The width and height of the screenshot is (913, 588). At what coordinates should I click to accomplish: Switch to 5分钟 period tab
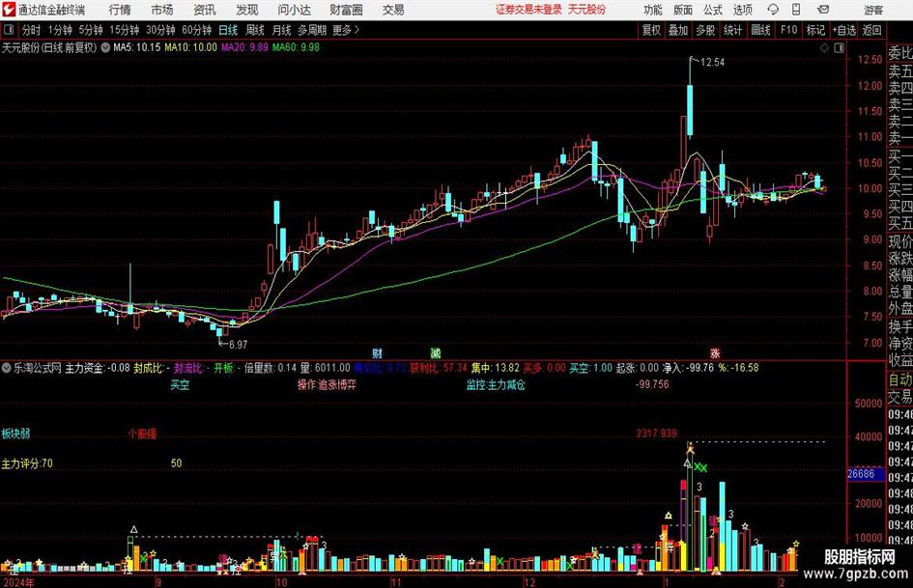90,30
